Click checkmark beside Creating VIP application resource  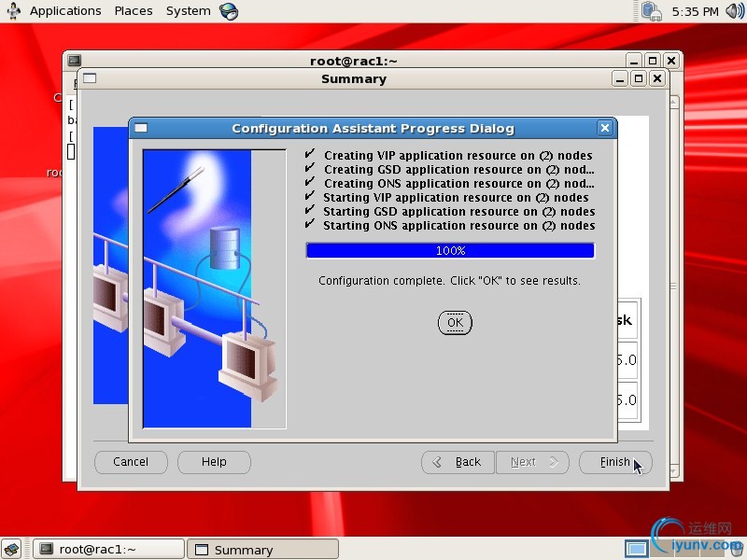[310, 154]
